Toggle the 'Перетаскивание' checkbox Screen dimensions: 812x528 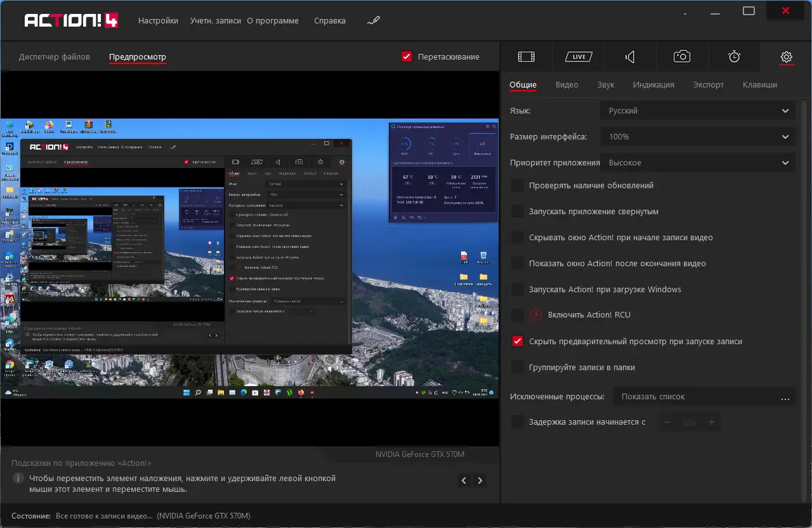(407, 56)
